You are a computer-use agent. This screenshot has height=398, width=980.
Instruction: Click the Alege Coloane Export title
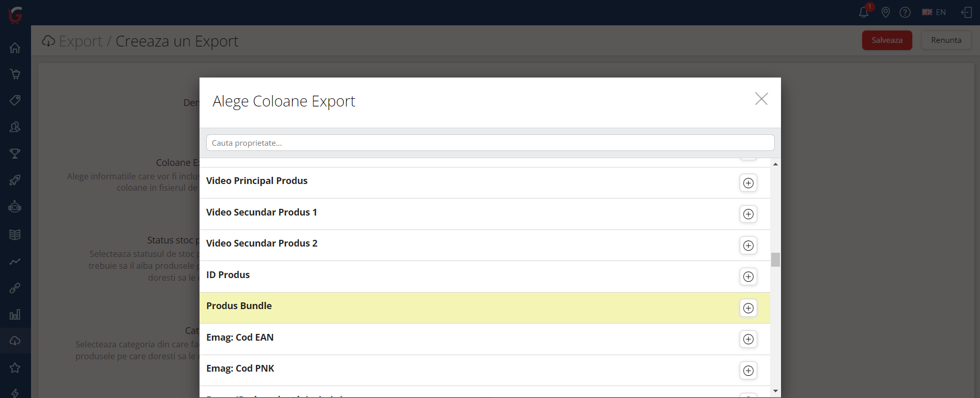tap(284, 101)
